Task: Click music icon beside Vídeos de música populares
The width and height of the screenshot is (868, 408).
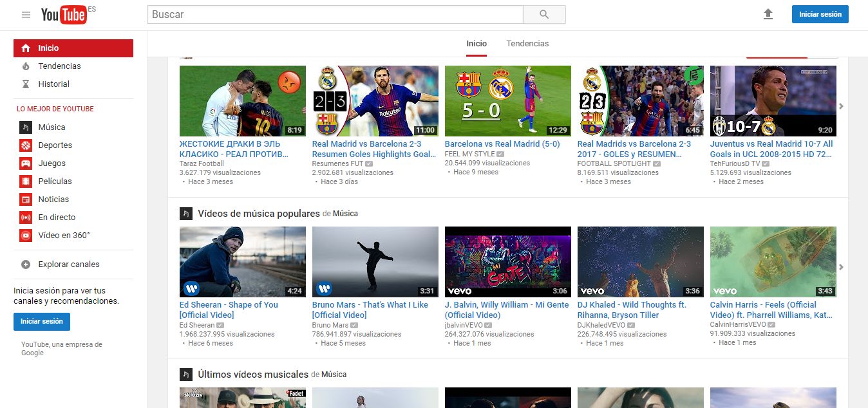Action: [186, 214]
